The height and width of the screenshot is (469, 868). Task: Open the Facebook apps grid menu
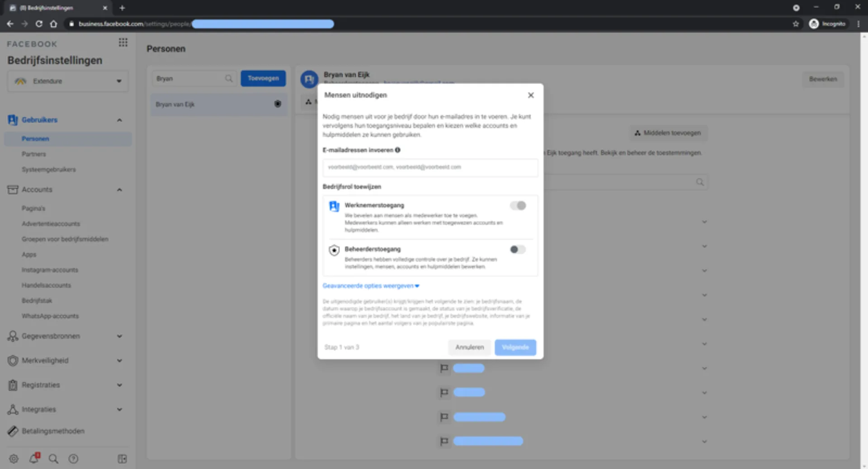point(123,43)
